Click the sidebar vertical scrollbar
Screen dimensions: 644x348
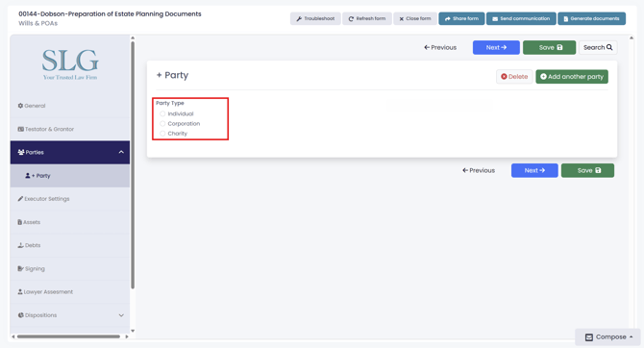pos(133,164)
